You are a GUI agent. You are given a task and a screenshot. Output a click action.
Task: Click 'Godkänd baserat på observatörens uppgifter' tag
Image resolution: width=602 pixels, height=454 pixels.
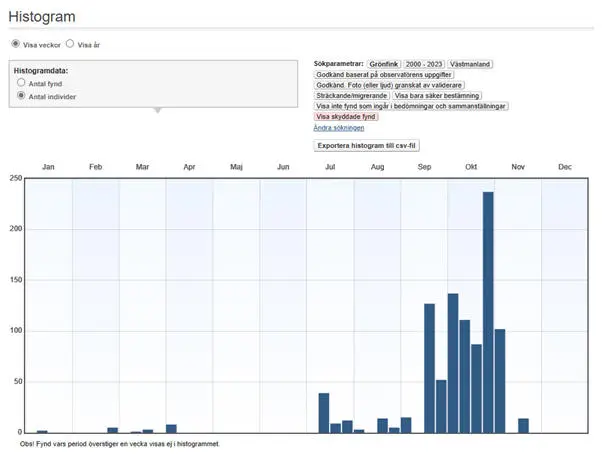(385, 75)
